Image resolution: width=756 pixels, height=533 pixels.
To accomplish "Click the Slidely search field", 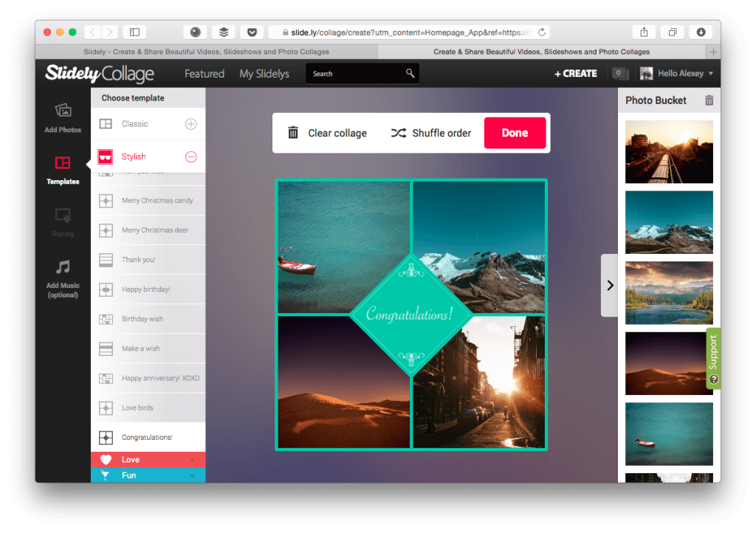I will pos(354,74).
